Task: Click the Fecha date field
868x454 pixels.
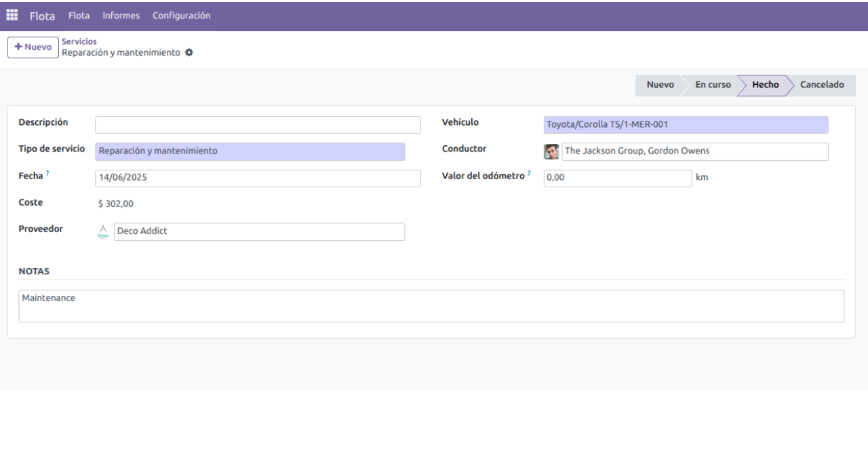Action: (x=258, y=178)
